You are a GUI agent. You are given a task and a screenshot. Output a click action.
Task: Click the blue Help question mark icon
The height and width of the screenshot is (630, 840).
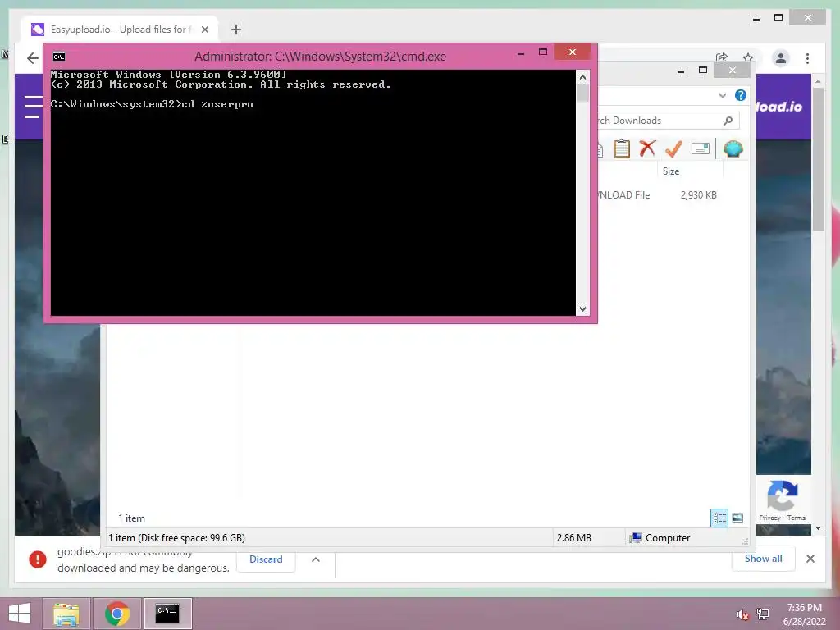coord(741,95)
